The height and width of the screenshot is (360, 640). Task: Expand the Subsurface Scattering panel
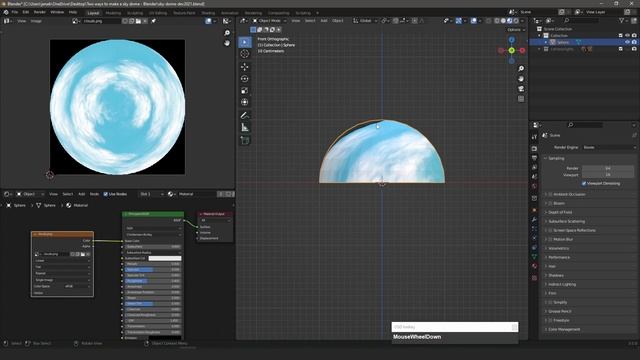tap(567, 221)
